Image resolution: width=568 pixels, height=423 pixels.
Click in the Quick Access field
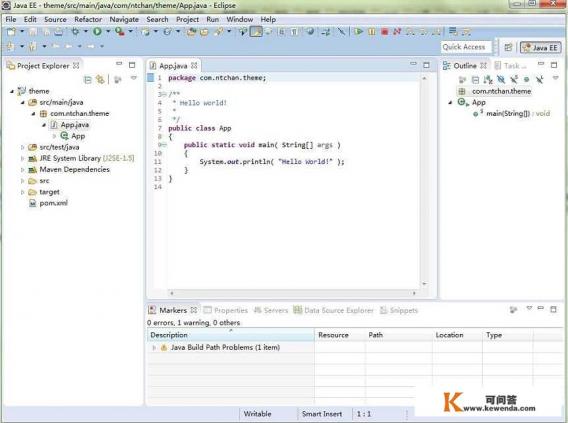pyautogui.click(x=466, y=47)
